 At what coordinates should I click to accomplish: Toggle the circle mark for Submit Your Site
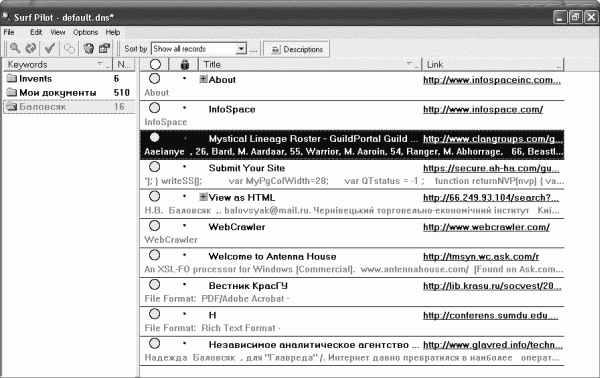pos(155,167)
